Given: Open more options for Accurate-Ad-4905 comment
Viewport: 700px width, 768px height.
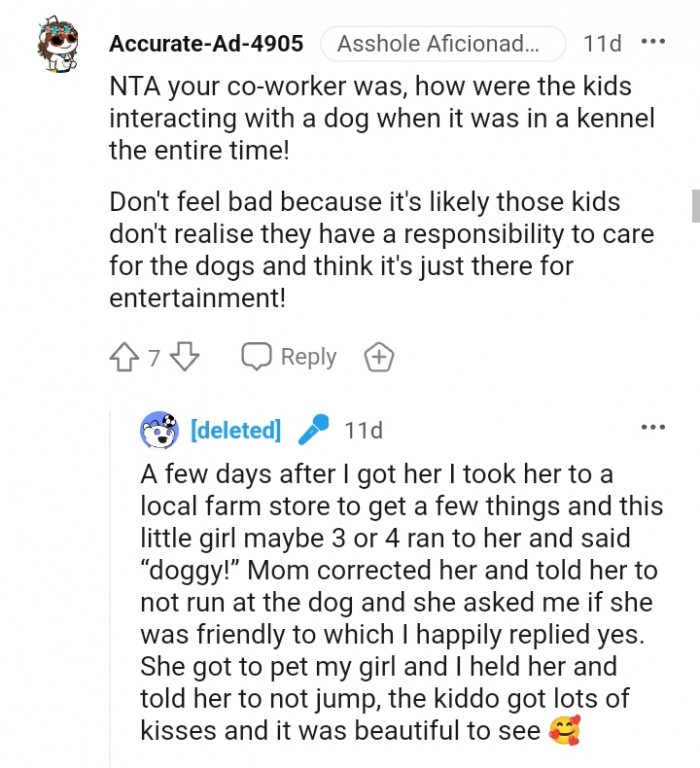Looking at the screenshot, I should tap(652, 43).
